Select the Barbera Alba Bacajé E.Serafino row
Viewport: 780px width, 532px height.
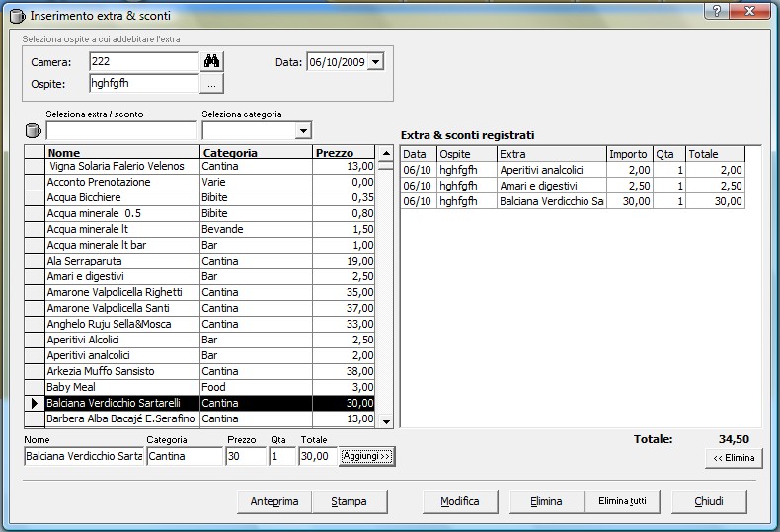(199, 418)
